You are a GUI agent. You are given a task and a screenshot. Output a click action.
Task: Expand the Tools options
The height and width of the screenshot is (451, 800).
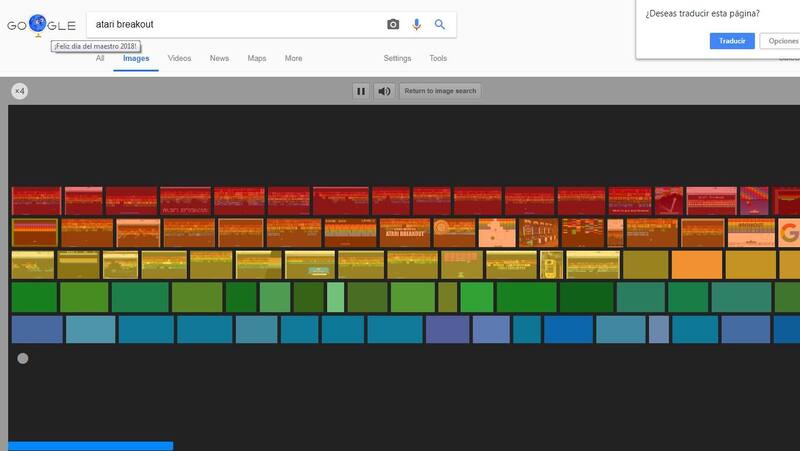coord(438,58)
